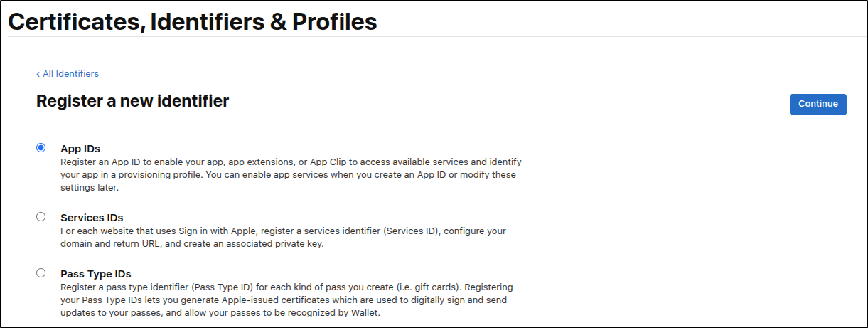Select the Pass Type IDs radio button
This screenshot has width=868, height=328.
[x=41, y=273]
